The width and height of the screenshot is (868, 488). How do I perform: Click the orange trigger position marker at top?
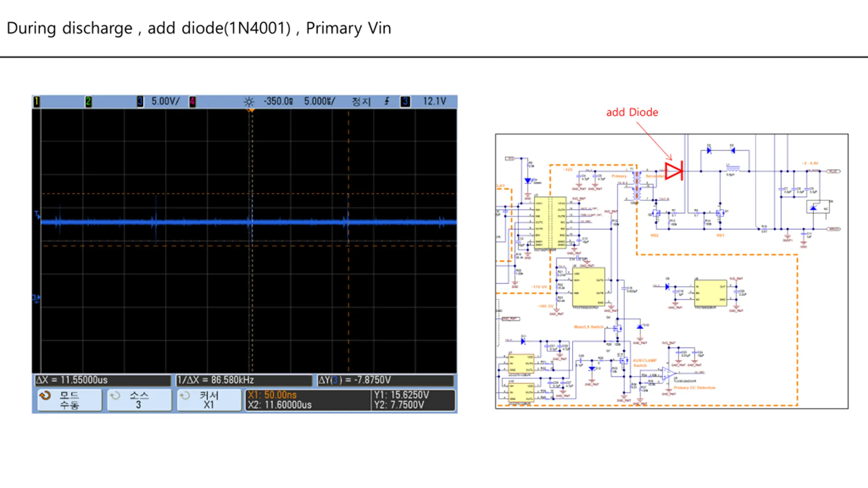pos(251,110)
